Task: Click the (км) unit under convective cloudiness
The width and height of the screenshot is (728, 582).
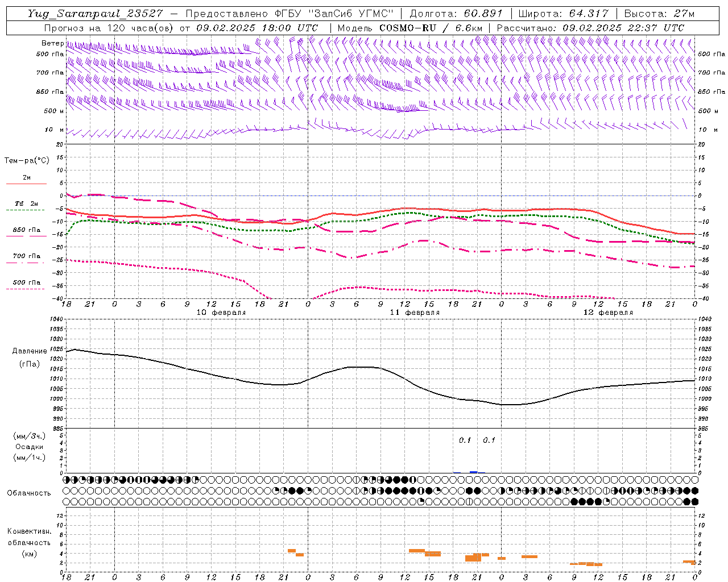Action: (x=29, y=554)
